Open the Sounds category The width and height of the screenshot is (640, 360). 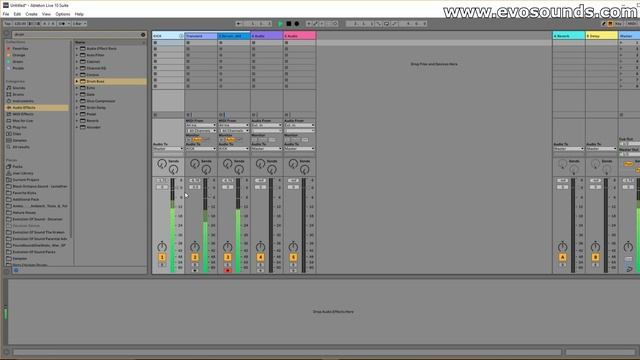click(x=19, y=88)
